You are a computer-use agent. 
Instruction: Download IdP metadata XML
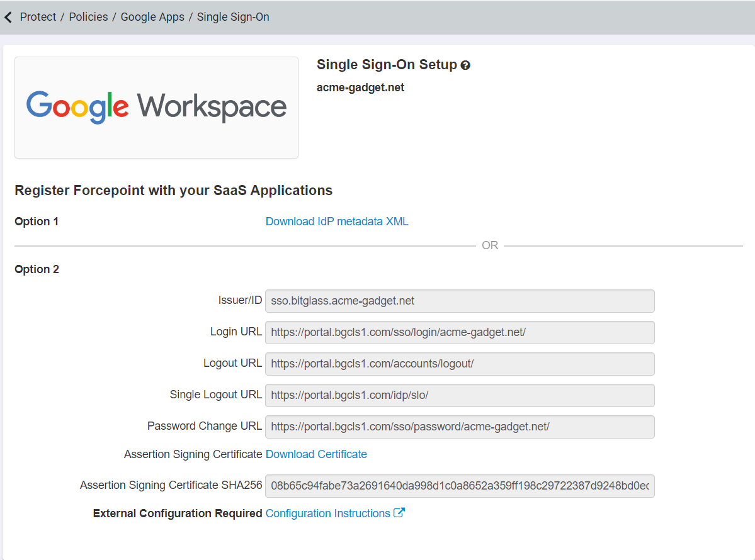(337, 221)
